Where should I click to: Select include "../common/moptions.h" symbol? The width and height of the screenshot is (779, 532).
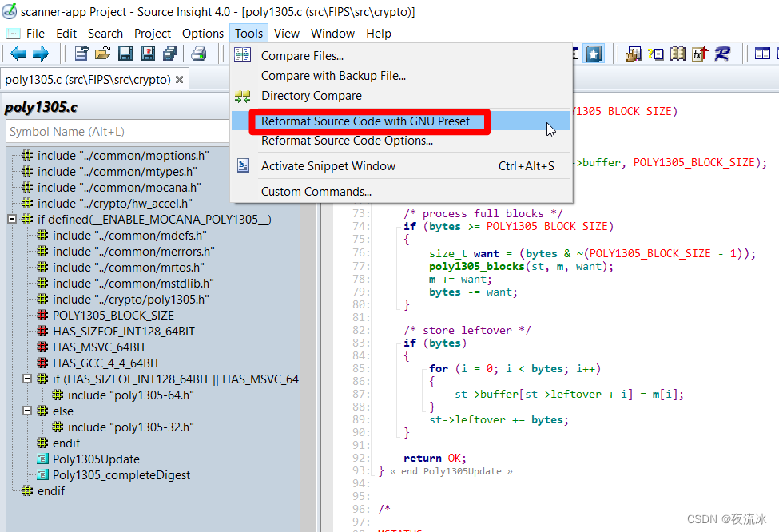(x=123, y=156)
